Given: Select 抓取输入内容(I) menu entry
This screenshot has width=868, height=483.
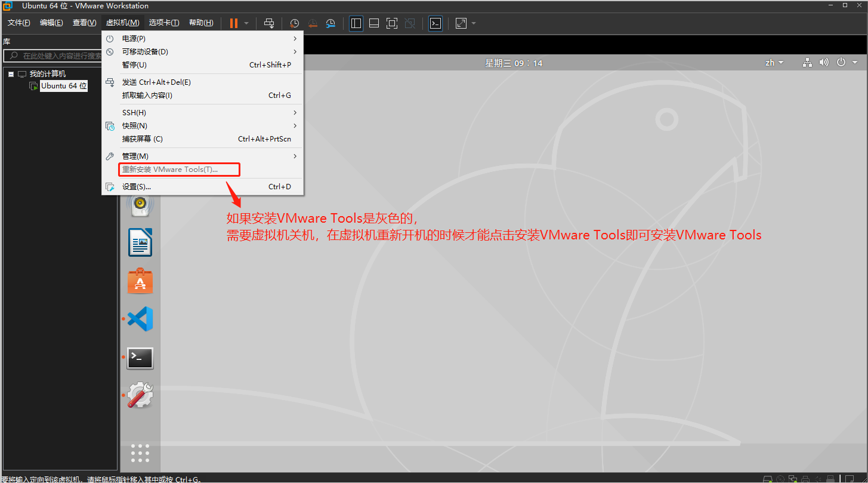Looking at the screenshot, I should pyautogui.click(x=203, y=96).
